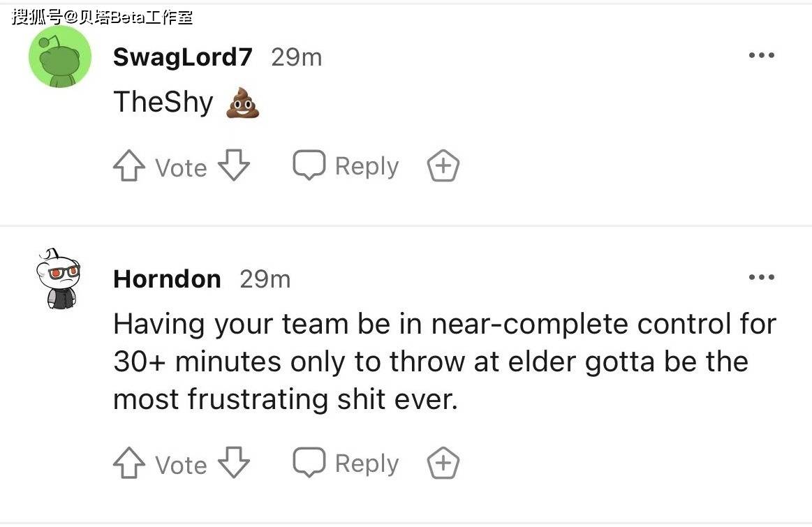Upvote SwagLord7's TheShy comment
This screenshot has width=812, height=527.
(129, 165)
